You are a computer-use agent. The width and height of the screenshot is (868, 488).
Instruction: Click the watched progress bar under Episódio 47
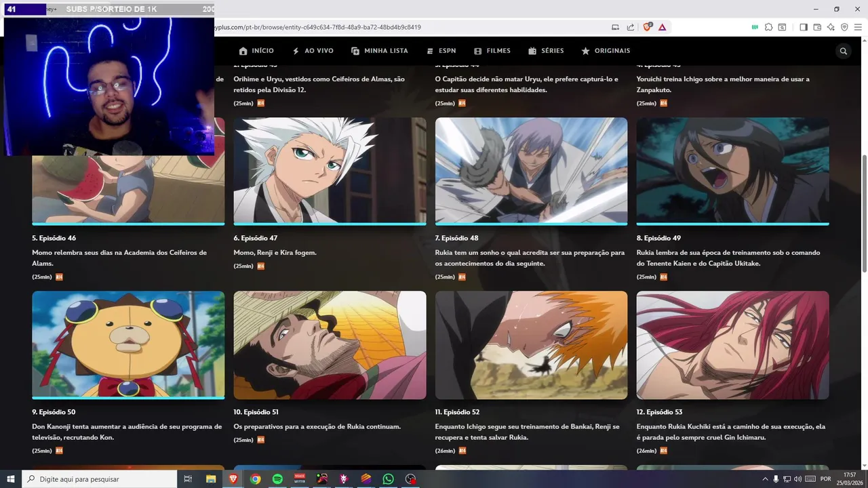[330, 223]
